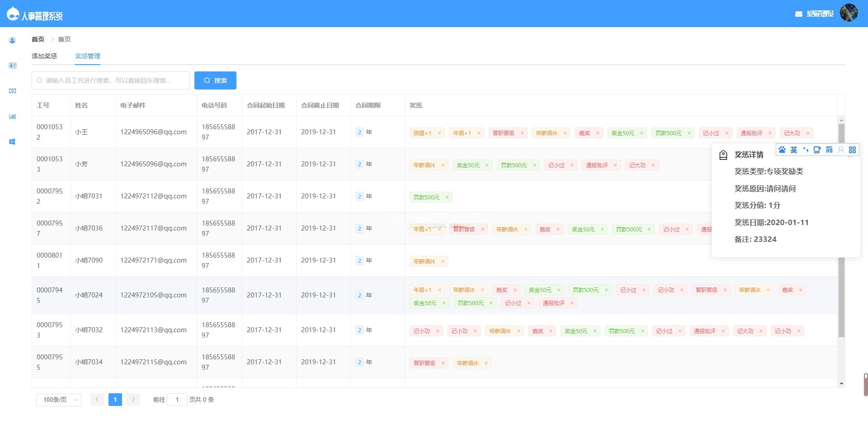Remove the 罚款500元 tag from 小明7031's row
The height and width of the screenshot is (438, 868).
click(x=447, y=197)
